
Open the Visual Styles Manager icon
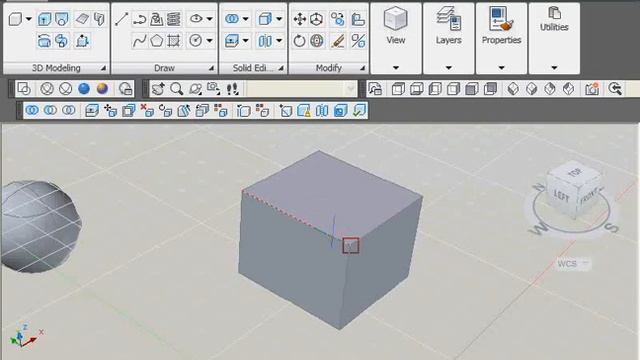[125, 89]
